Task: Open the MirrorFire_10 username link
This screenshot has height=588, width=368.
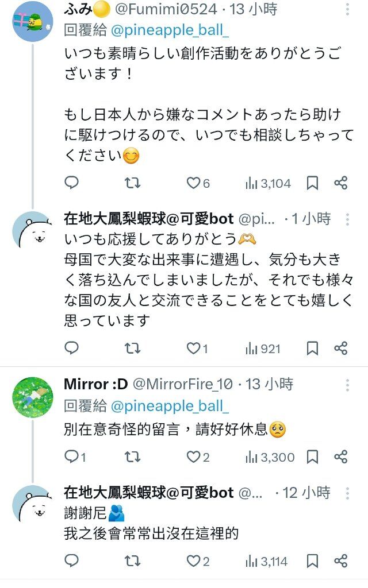Action: point(183,384)
